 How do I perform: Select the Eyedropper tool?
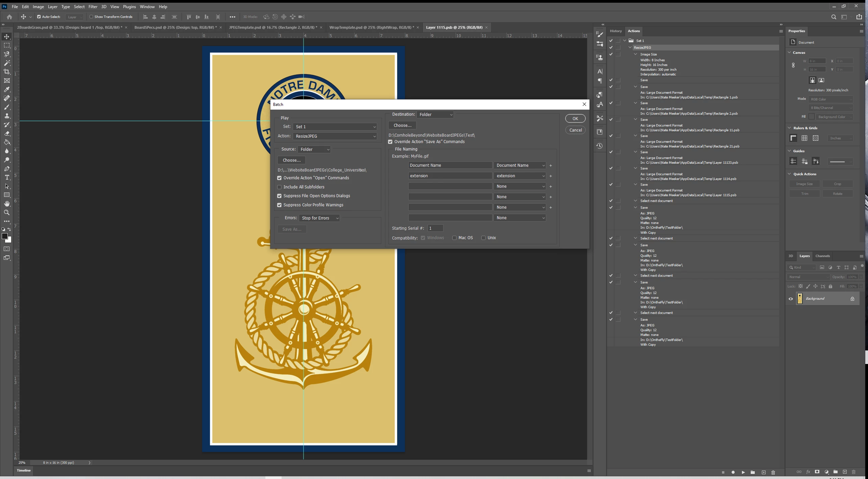pos(7,89)
